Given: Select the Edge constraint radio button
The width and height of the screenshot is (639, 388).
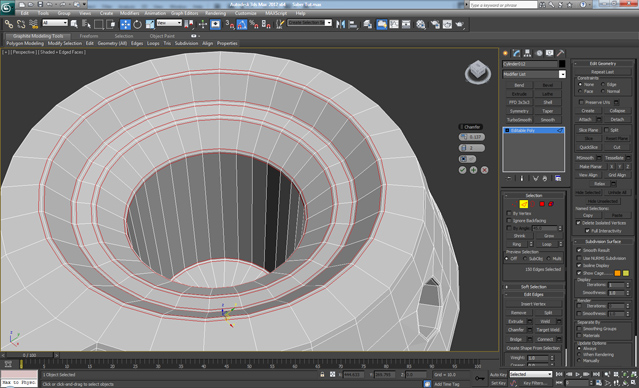Looking at the screenshot, I should click(603, 84).
